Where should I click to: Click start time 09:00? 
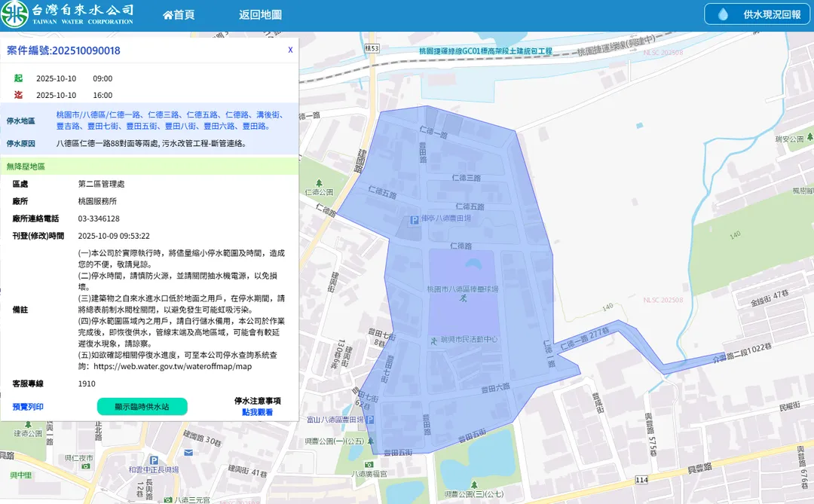103,79
